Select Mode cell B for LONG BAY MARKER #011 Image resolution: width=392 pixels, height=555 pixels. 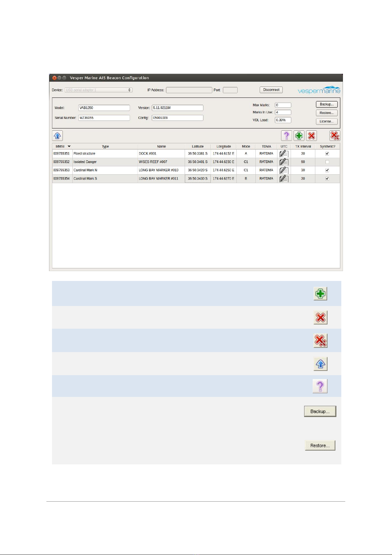(246, 179)
